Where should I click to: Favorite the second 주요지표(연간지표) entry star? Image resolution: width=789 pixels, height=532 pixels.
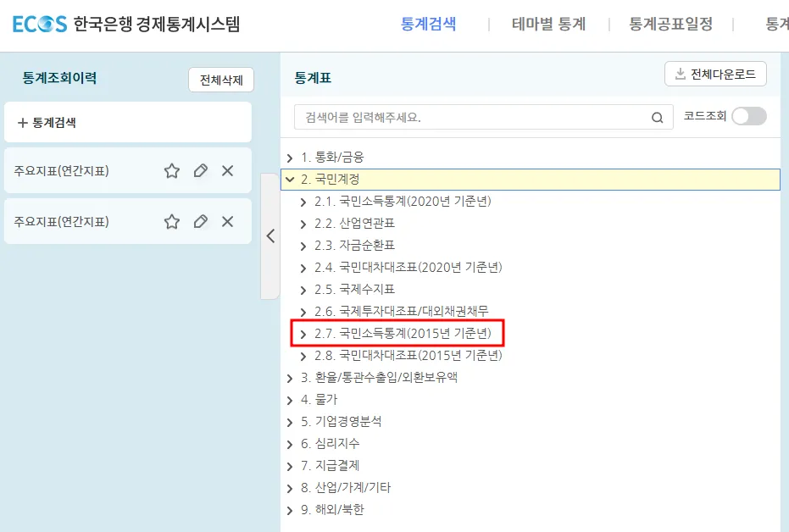(171, 222)
